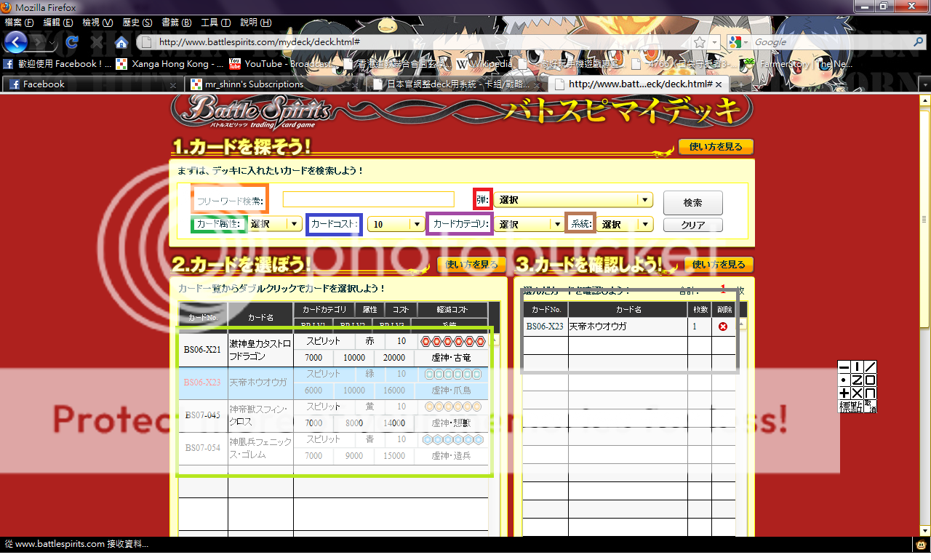
Task: Click the magnifier icon in the search bar
Action: 918,42
